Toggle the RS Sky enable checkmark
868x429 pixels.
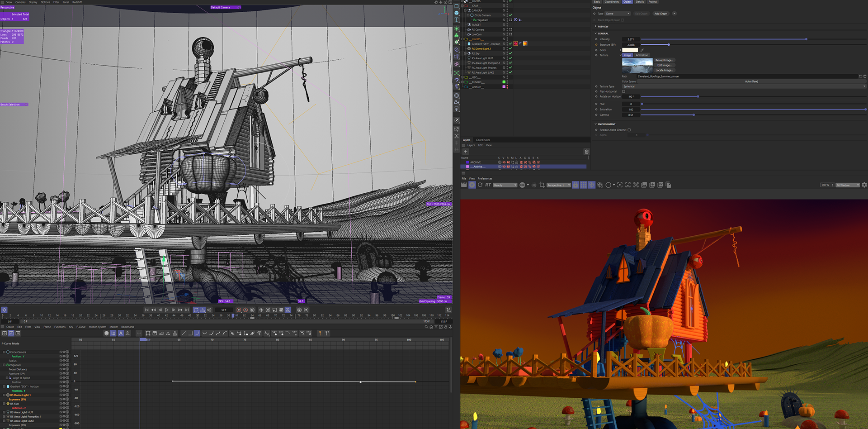pyautogui.click(x=510, y=53)
